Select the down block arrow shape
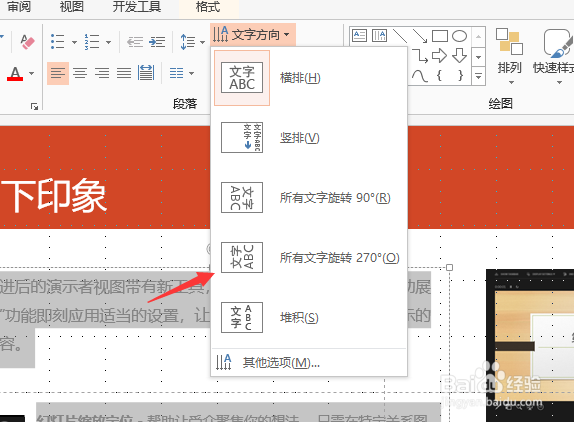This screenshot has width=574, height=422. pyautogui.click(x=459, y=56)
